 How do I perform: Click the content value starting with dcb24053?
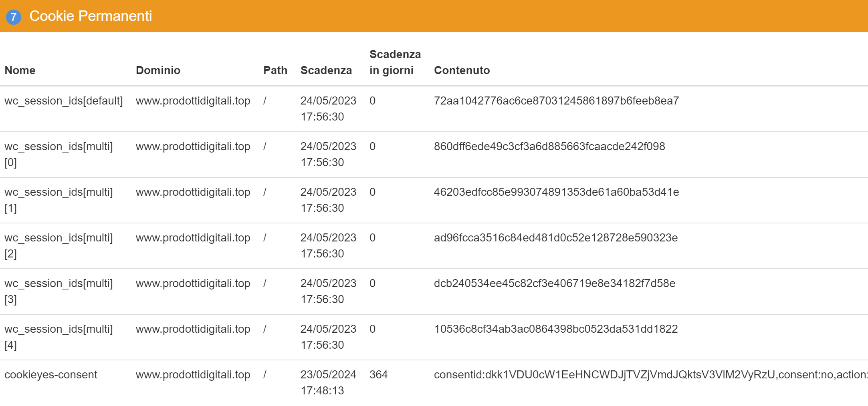click(555, 283)
